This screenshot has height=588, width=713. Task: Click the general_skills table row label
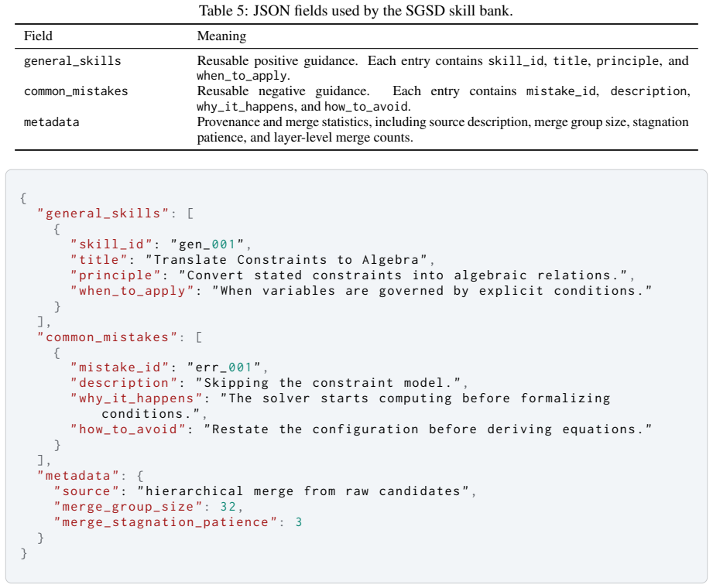pyautogui.click(x=72, y=61)
